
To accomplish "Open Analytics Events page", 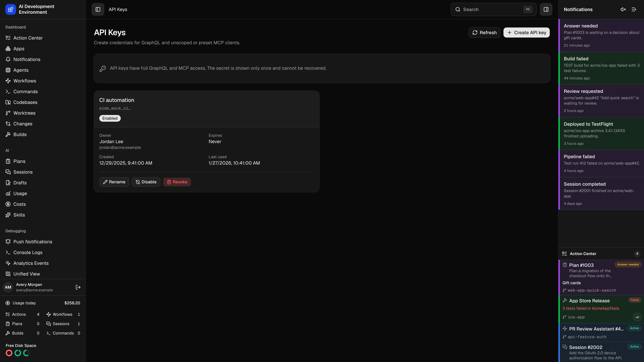I will click(x=43, y=263).
